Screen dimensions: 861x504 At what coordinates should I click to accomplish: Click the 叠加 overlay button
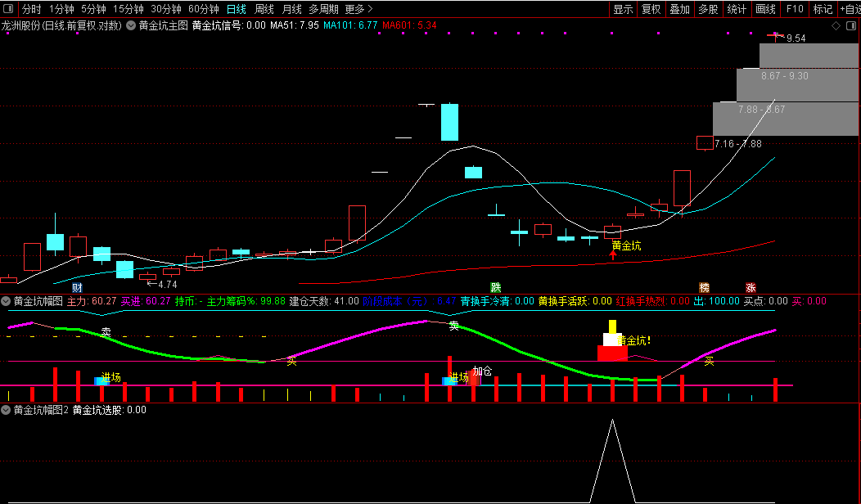click(x=680, y=9)
